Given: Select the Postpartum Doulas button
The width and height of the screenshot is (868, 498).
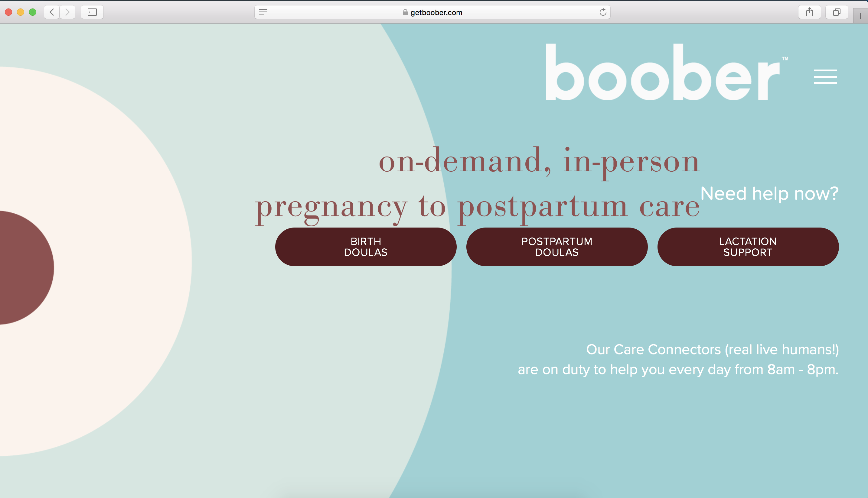Looking at the screenshot, I should [557, 247].
